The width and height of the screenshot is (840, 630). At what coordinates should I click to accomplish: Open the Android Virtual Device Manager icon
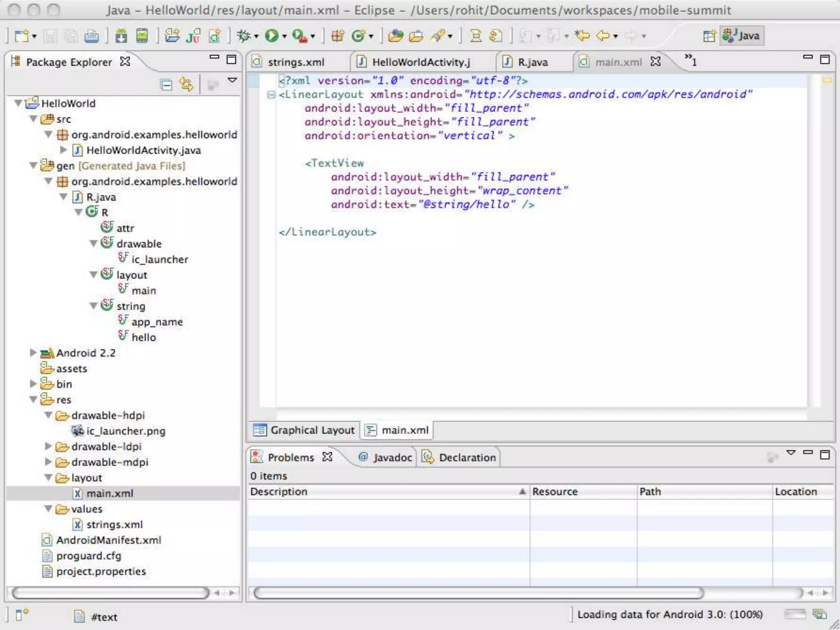[x=142, y=36]
